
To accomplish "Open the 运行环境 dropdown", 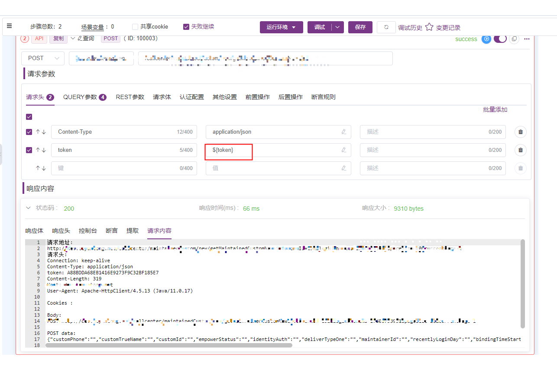I will [x=282, y=27].
